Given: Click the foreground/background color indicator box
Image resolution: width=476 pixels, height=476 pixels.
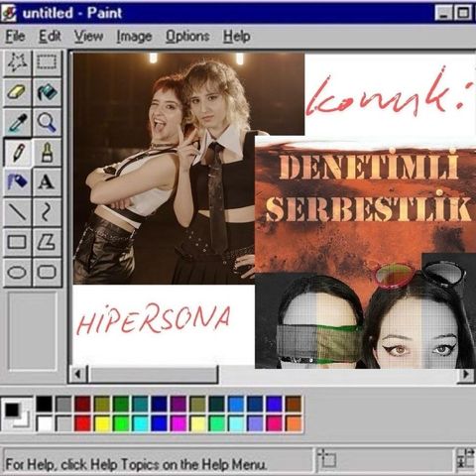Looking at the screenshot, I should coord(17,415).
